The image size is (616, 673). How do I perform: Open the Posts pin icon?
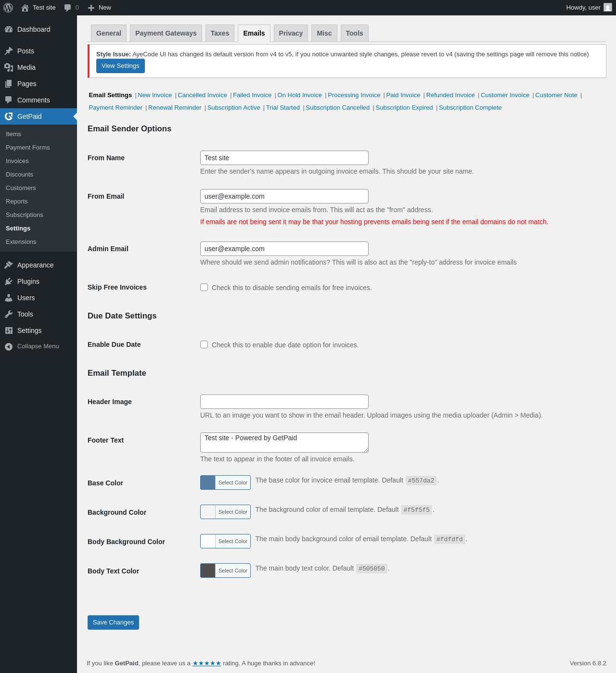pos(9,51)
